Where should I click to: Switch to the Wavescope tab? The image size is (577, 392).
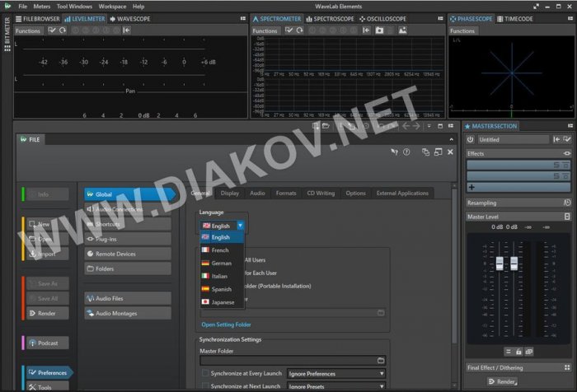(x=130, y=19)
